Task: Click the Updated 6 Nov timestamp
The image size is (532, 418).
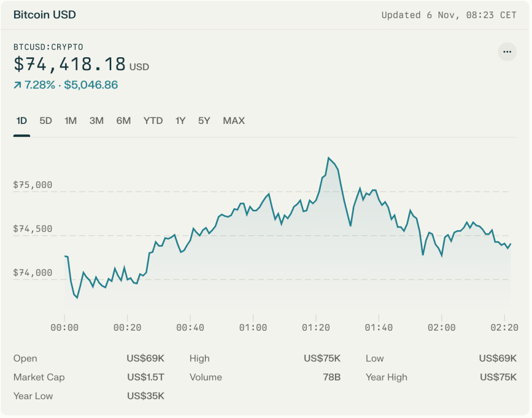Action: click(448, 15)
